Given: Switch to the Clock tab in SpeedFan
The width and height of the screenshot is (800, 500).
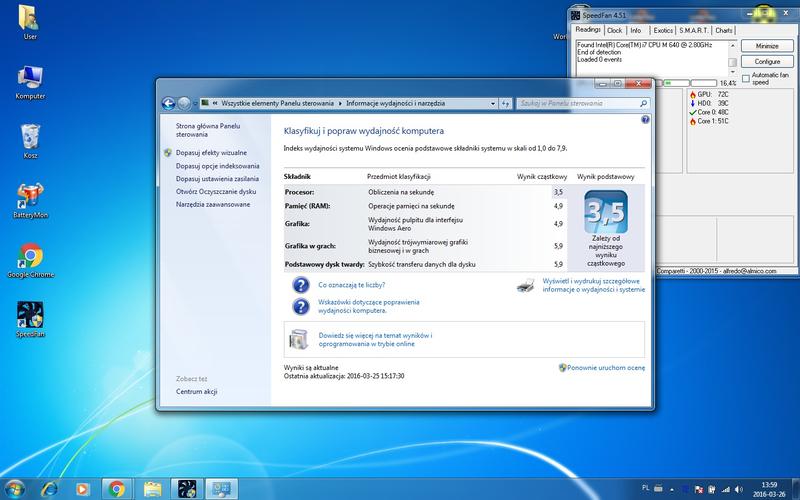Looking at the screenshot, I should (x=614, y=31).
